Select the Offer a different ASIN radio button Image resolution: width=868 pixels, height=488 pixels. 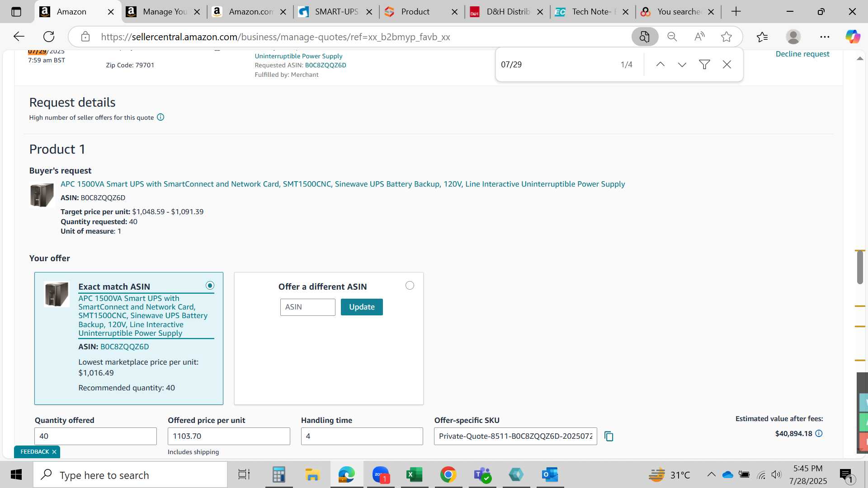click(x=410, y=286)
